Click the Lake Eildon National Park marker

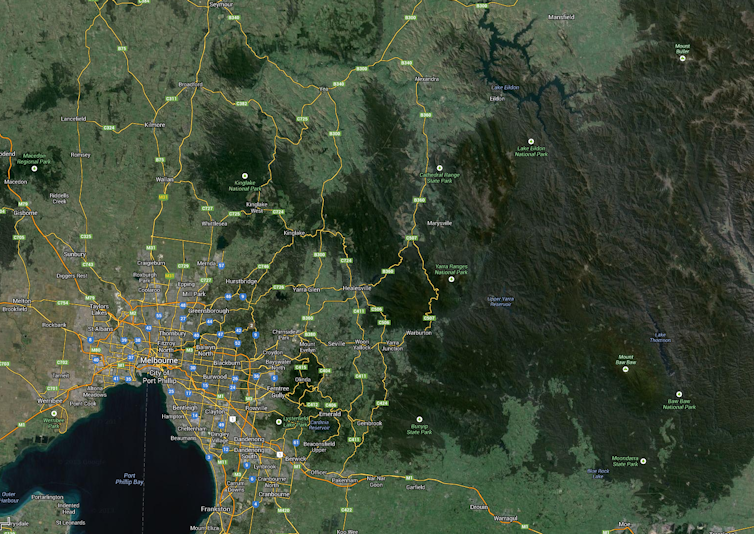click(x=531, y=141)
